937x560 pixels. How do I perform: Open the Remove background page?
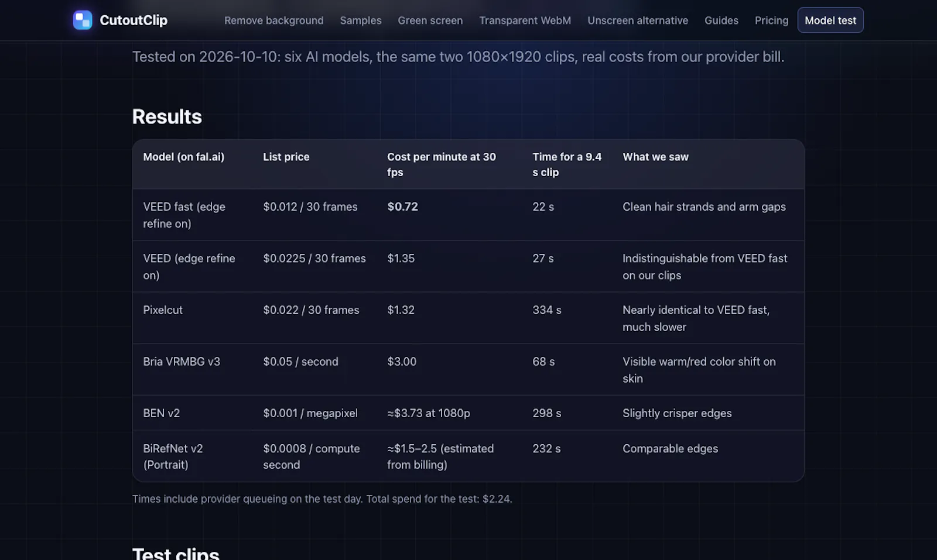(x=273, y=20)
